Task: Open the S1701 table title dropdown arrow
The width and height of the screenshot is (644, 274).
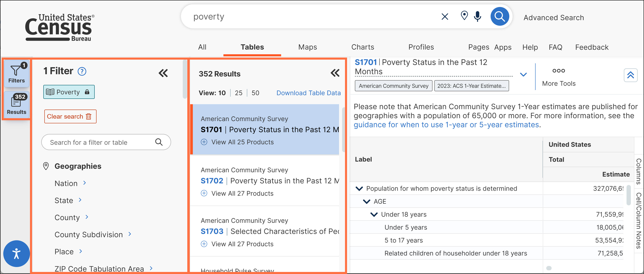Action: [x=523, y=75]
